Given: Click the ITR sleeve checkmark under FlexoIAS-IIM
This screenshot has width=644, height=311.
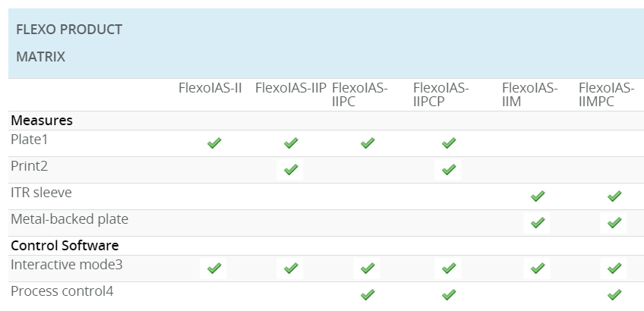Looking at the screenshot, I should (538, 196).
